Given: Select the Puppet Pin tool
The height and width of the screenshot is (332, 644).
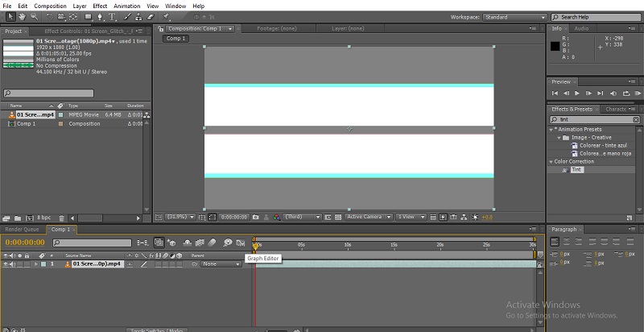Looking at the screenshot, I should (166, 17).
